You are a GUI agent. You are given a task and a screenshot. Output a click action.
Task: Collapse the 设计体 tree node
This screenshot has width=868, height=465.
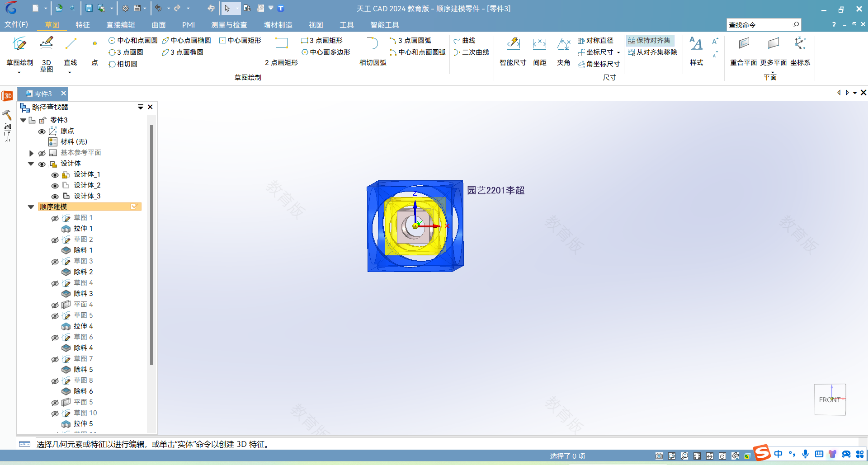tap(31, 164)
